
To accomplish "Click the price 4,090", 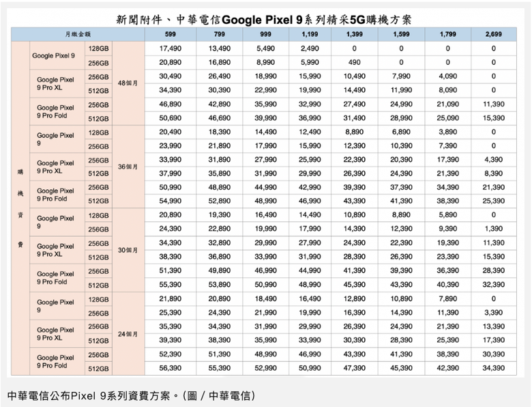I will tap(448, 76).
